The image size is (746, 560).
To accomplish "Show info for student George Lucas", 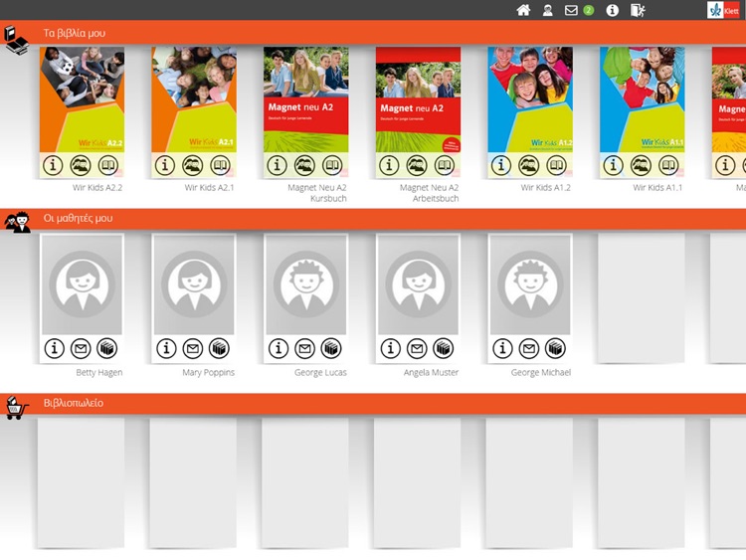I will point(279,349).
